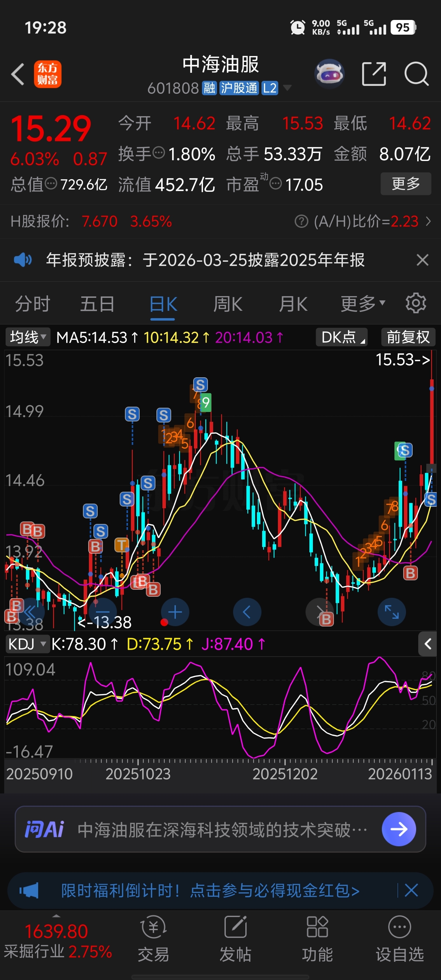Collapse the indicator panel side arrow
Viewport: 441px width, 980px height.
[428, 644]
